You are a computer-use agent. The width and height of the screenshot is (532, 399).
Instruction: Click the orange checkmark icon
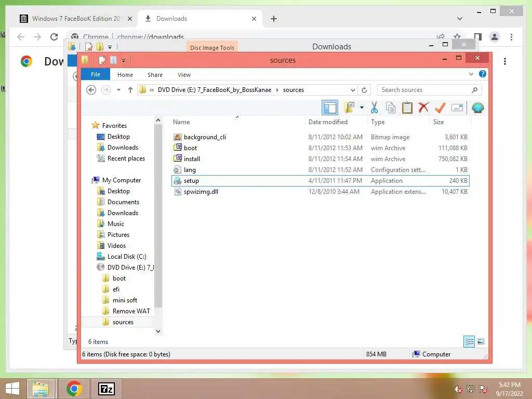(440, 108)
